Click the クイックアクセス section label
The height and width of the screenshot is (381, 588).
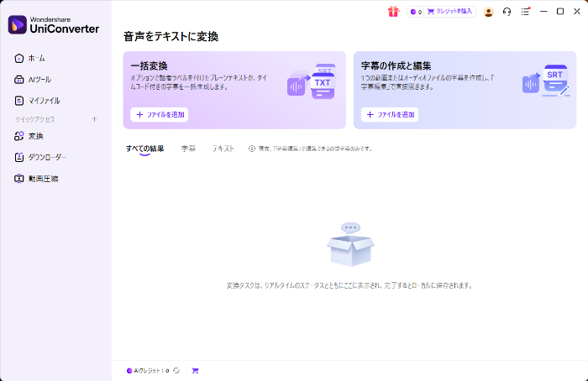point(35,119)
